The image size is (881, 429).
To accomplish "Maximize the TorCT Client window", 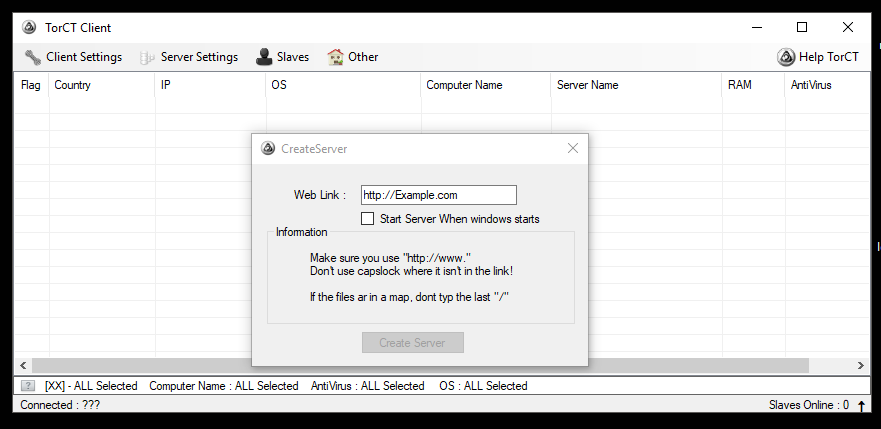I will [x=802, y=27].
